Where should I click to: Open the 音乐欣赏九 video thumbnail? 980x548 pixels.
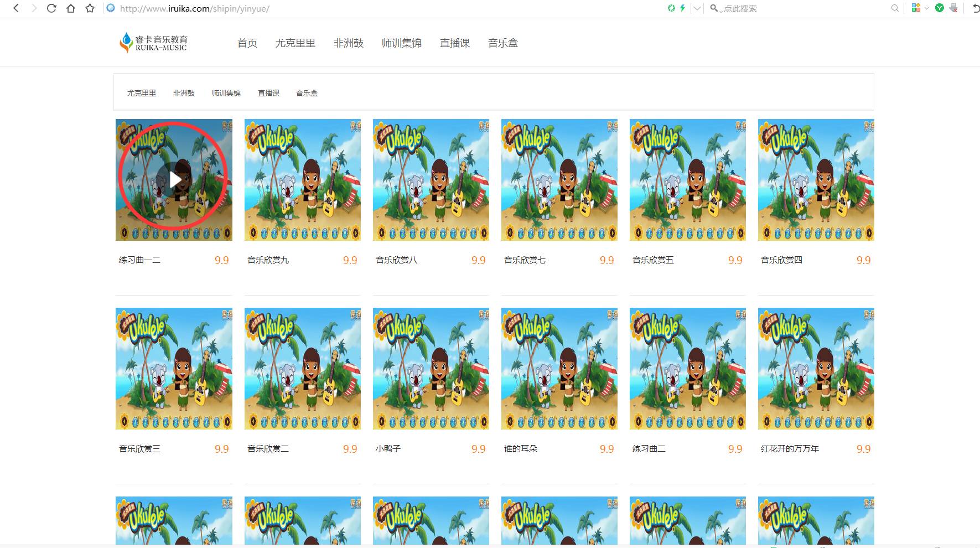303,180
